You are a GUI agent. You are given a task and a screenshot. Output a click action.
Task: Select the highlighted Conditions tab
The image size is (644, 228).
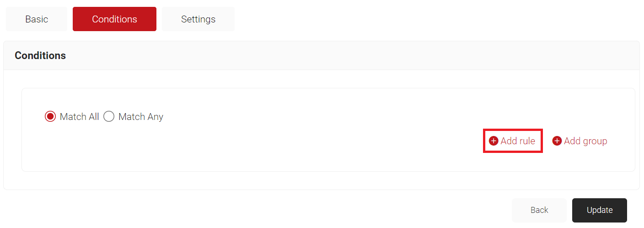(x=114, y=19)
